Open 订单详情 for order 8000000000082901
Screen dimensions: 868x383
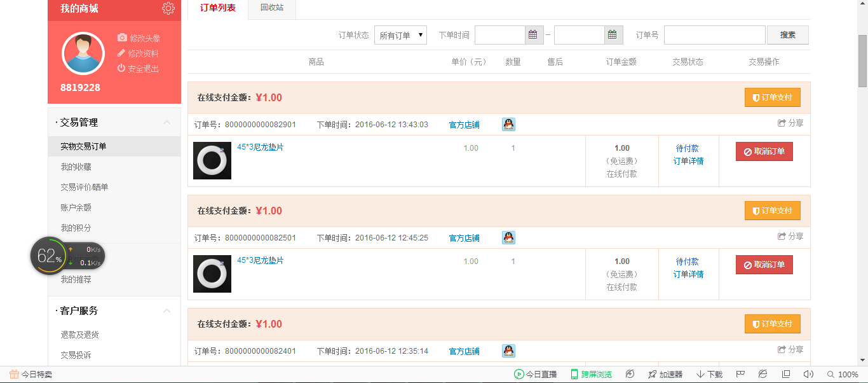[x=689, y=161]
